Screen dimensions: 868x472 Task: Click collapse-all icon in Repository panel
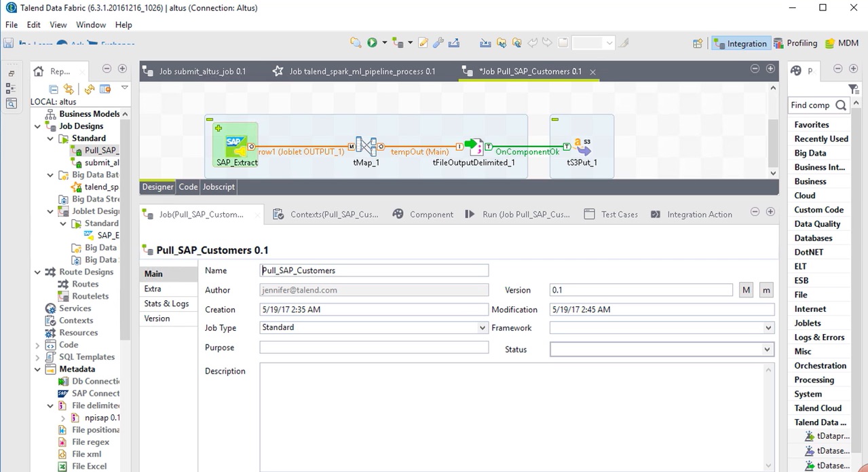pos(54,89)
